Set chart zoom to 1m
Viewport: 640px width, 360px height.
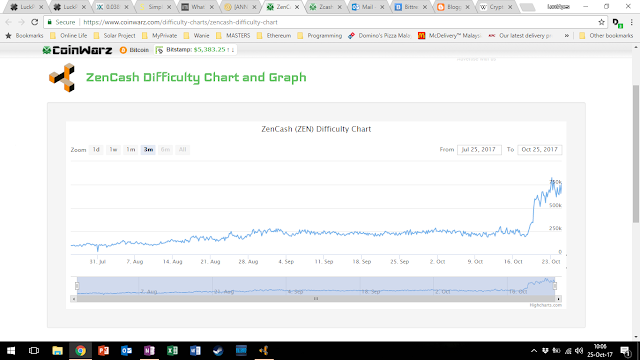click(x=131, y=149)
